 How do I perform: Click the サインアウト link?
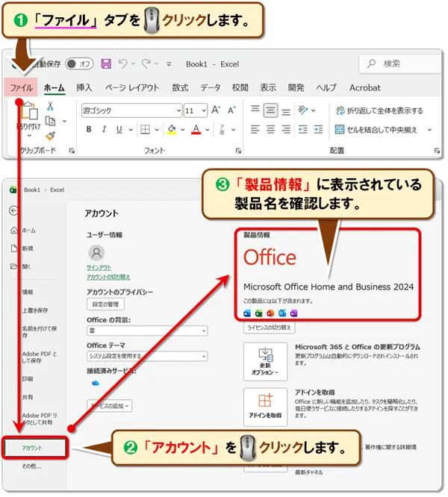pos(99,267)
